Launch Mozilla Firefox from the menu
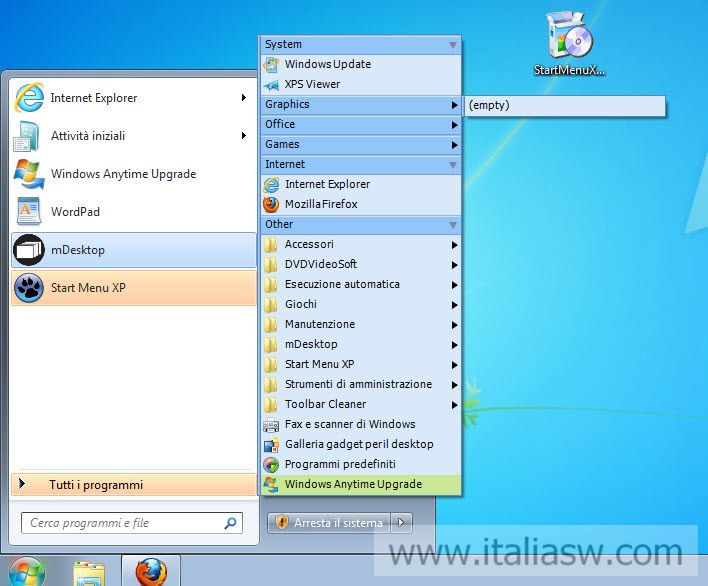The width and height of the screenshot is (708, 586). coord(361,205)
